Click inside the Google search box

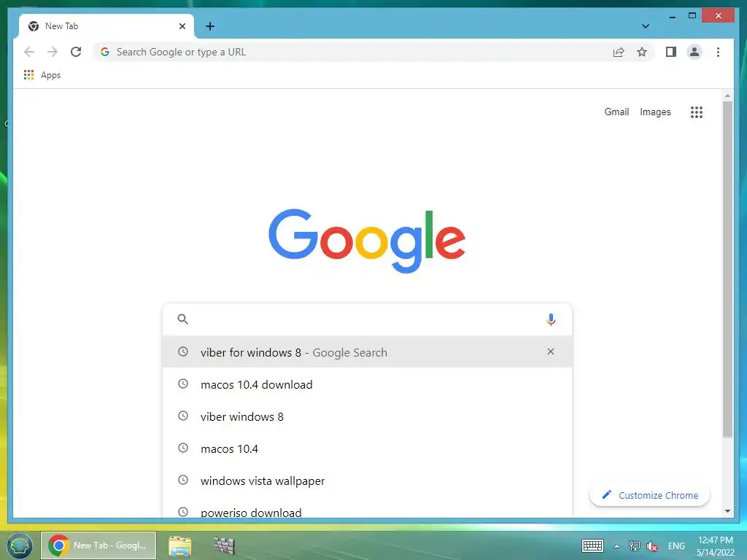click(367, 319)
